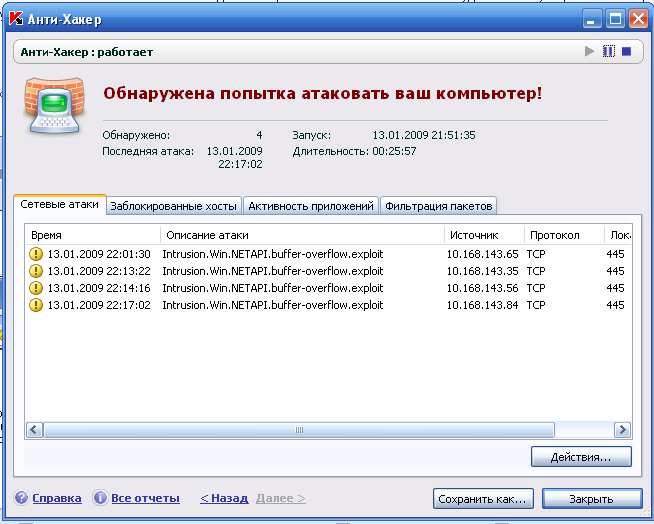The height and width of the screenshot is (524, 654).
Task: Select the attack description at 22:13:22
Action: (x=273, y=271)
